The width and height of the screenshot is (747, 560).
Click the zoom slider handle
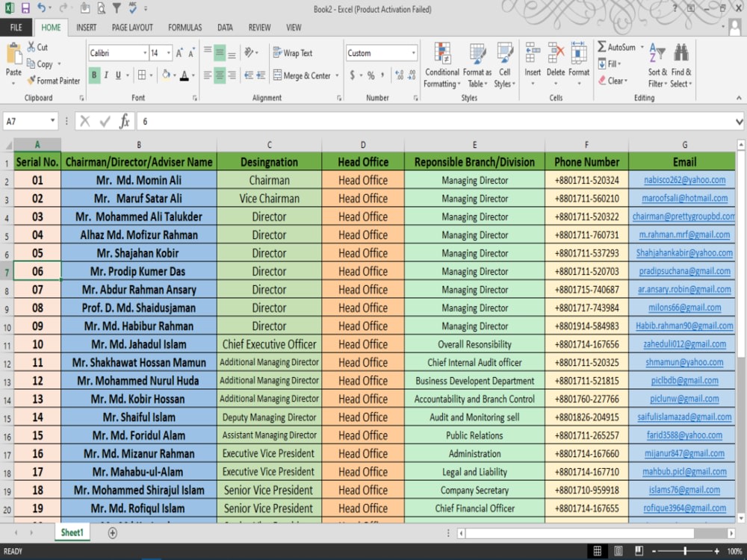(x=685, y=551)
